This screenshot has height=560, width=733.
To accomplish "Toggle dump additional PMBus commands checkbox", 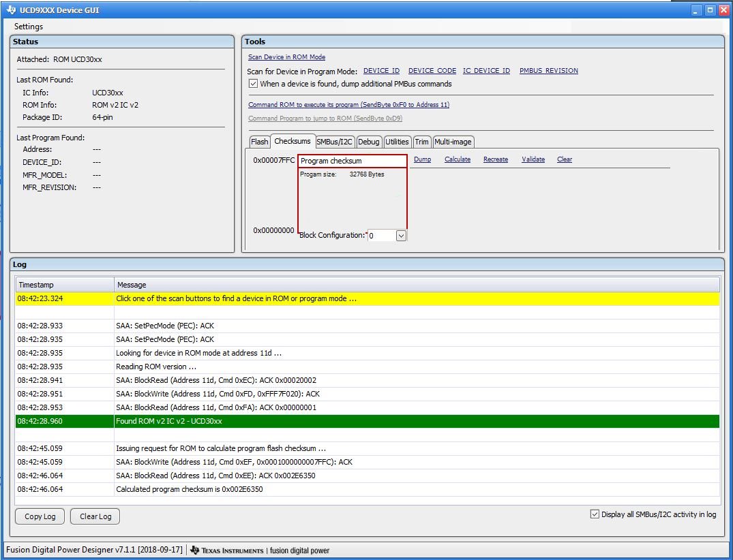I will [x=253, y=84].
